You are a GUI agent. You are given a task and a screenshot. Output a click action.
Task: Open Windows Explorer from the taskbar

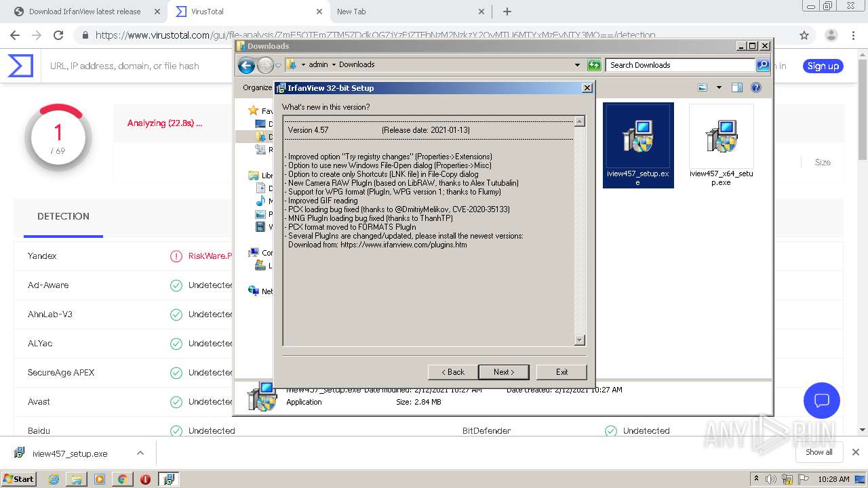coord(77,479)
